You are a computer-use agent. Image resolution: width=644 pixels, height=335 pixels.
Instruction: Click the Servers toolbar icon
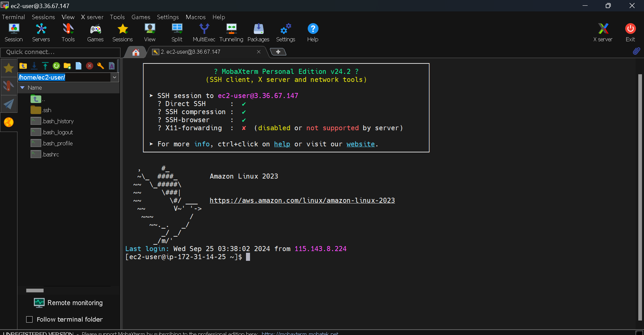(41, 33)
